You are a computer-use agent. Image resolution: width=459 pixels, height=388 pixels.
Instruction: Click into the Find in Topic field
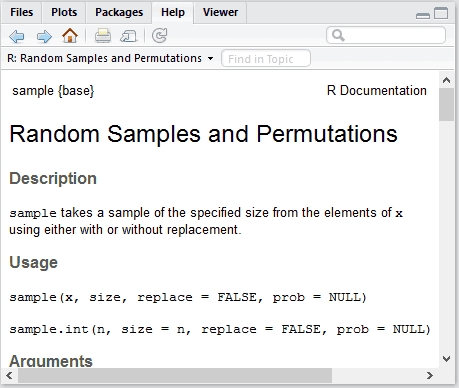point(266,59)
